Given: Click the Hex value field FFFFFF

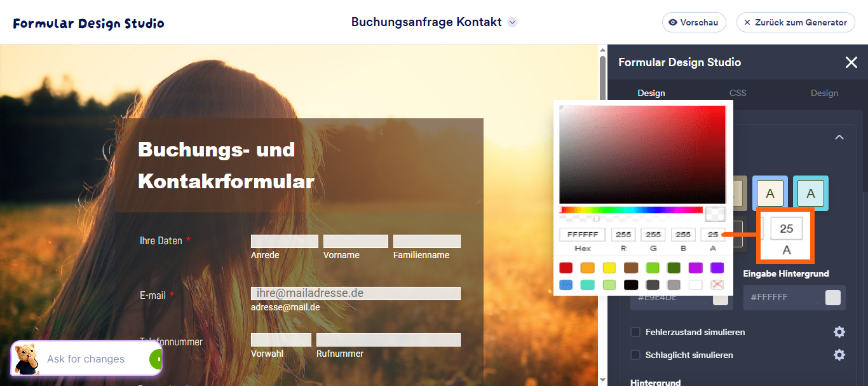Looking at the screenshot, I should pyautogui.click(x=582, y=235).
